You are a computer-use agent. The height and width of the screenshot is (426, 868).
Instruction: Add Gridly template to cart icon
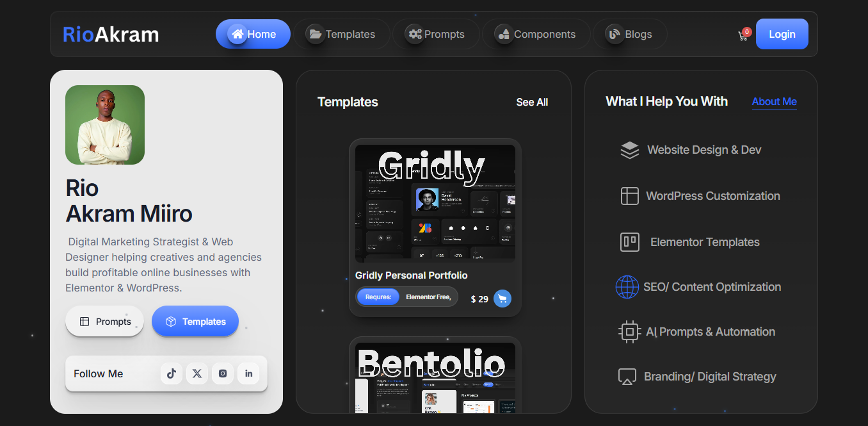point(502,299)
